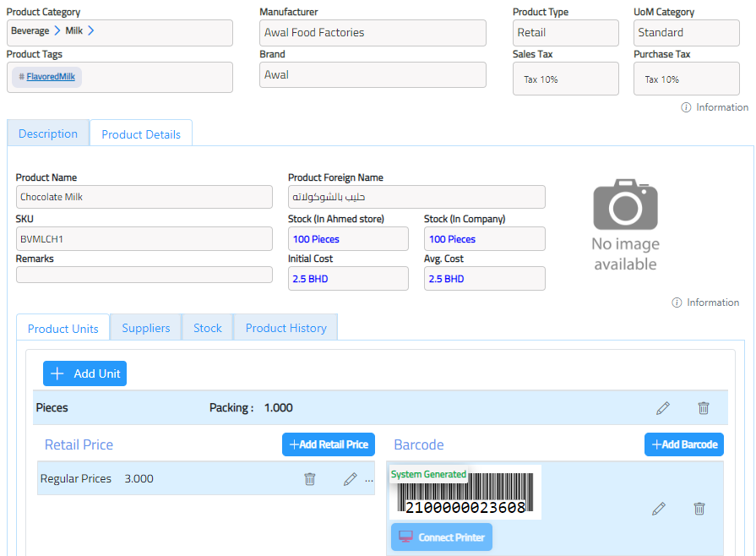Delete the barcode 2100000023608
The width and height of the screenshot is (756, 556).
tap(699, 509)
